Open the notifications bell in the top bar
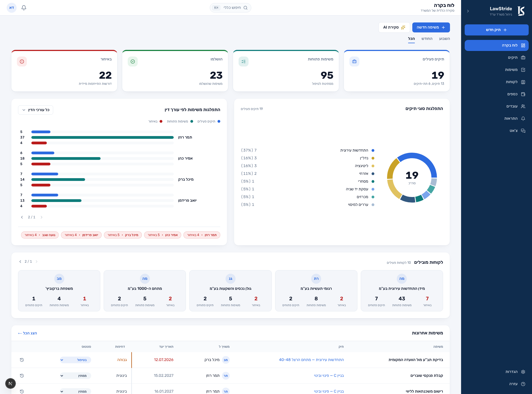 pyautogui.click(x=24, y=8)
